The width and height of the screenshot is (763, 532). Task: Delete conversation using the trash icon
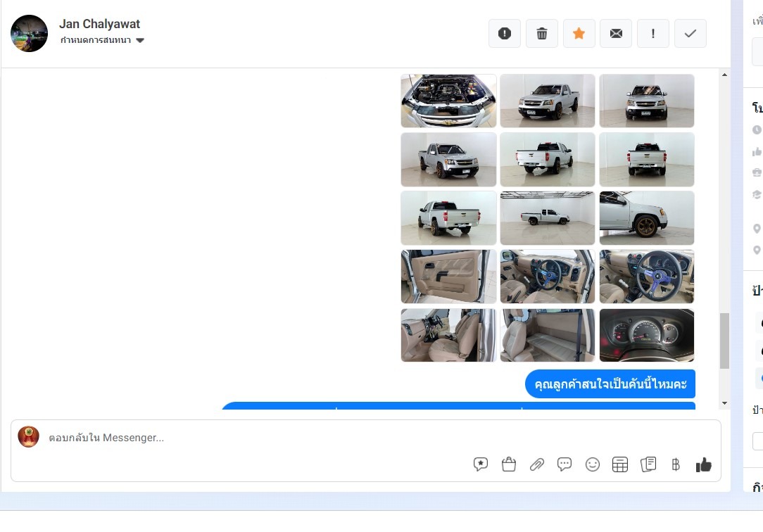[542, 34]
